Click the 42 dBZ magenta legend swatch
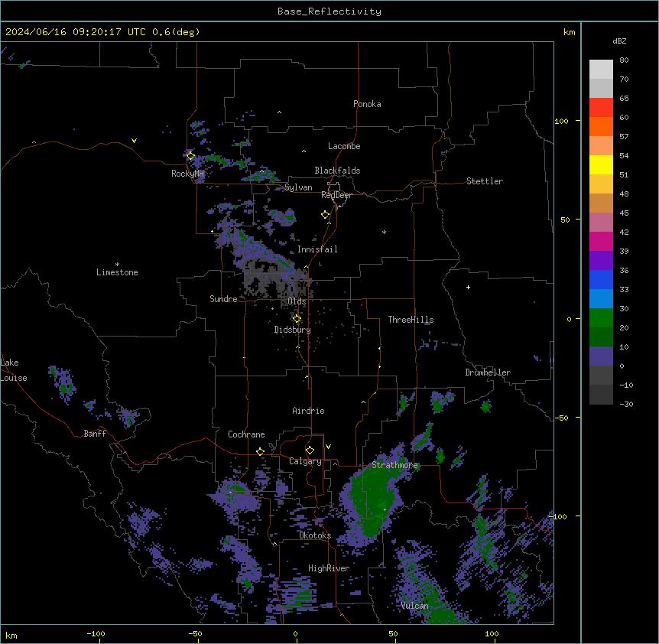Screen dimensions: 659x644 click(x=601, y=241)
